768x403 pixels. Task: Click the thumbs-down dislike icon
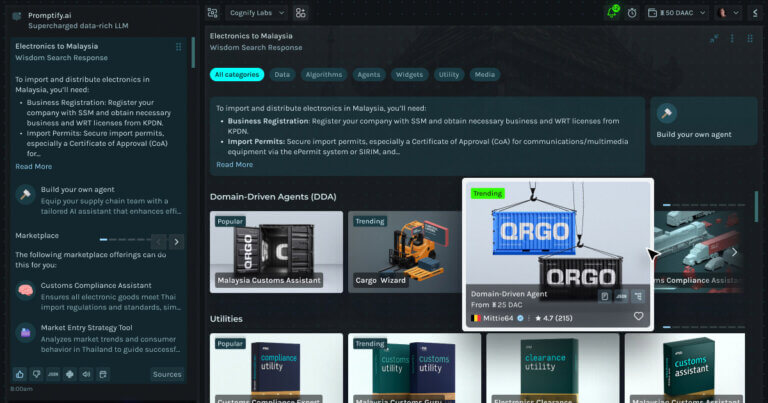pyautogui.click(x=36, y=374)
